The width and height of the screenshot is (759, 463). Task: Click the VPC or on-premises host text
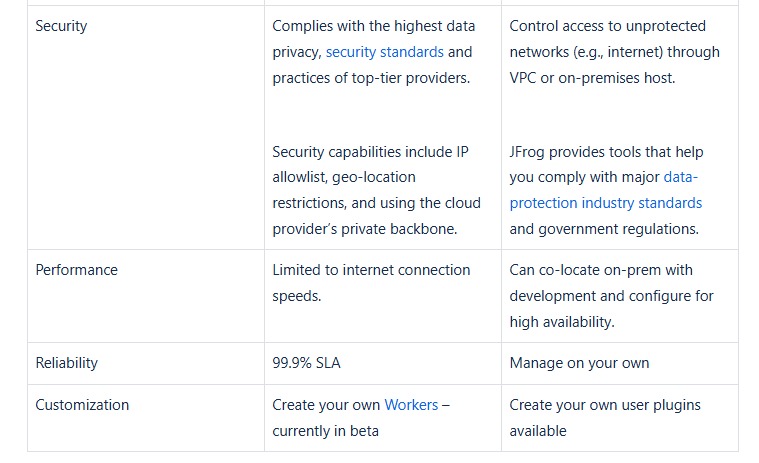592,78
